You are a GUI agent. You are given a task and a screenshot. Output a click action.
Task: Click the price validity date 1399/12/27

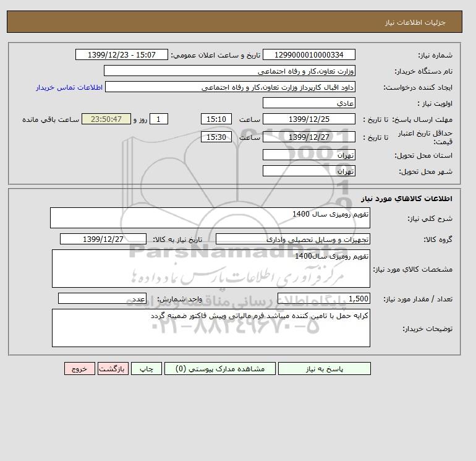point(308,137)
